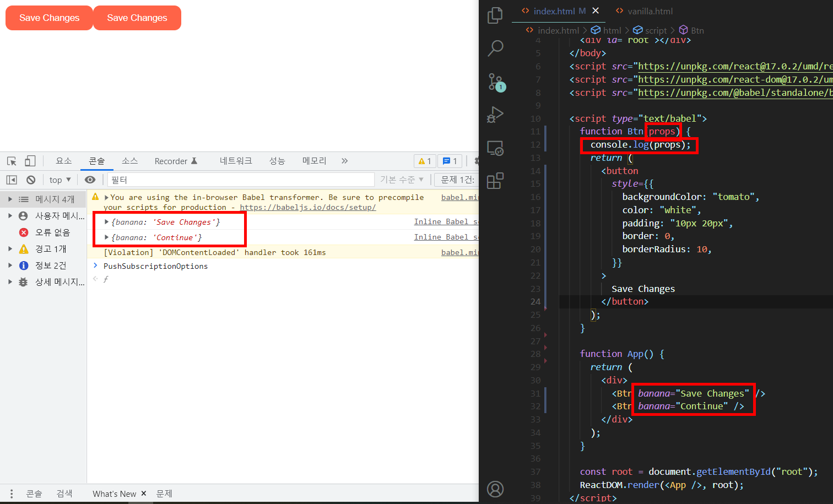Expand logged object banana Continue
Image resolution: width=833 pixels, height=504 pixels.
point(106,237)
